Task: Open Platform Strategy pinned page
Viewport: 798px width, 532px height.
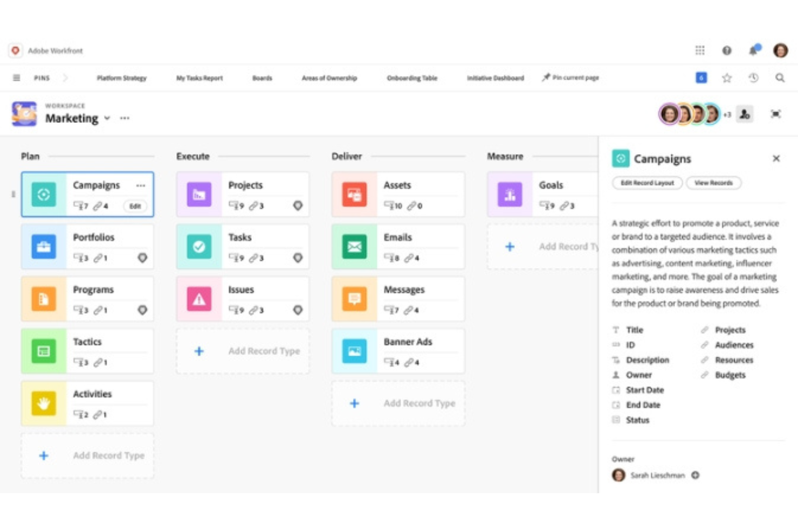Action: coord(121,78)
